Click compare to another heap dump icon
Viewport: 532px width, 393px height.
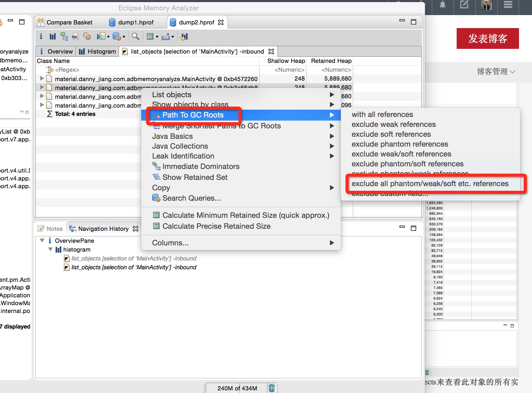point(184,37)
